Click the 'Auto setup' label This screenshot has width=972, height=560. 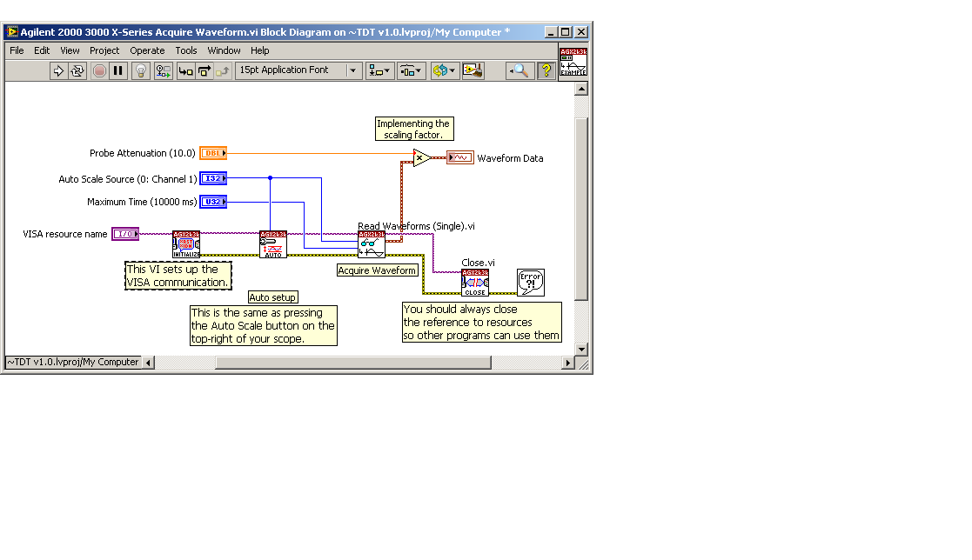(x=272, y=297)
